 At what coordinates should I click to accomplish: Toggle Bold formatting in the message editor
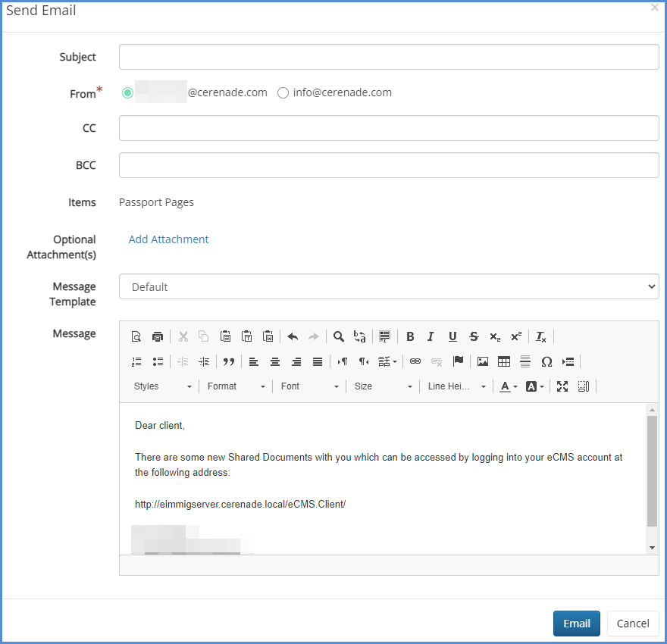[410, 337]
